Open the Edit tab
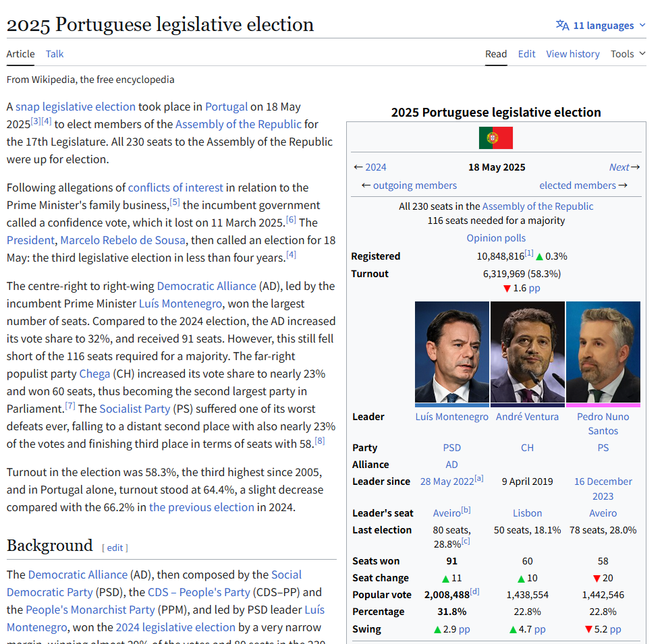This screenshot has height=644, width=664. pos(526,54)
